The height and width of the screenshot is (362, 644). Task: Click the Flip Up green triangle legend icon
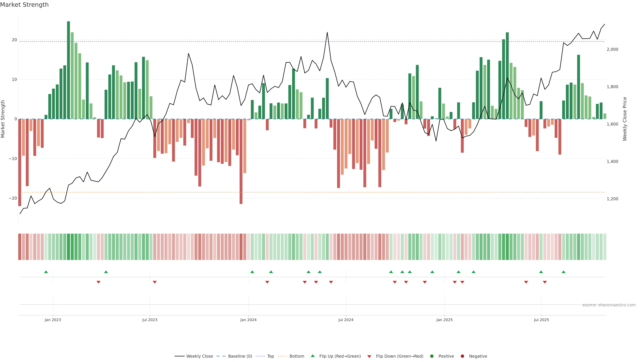tap(312, 356)
